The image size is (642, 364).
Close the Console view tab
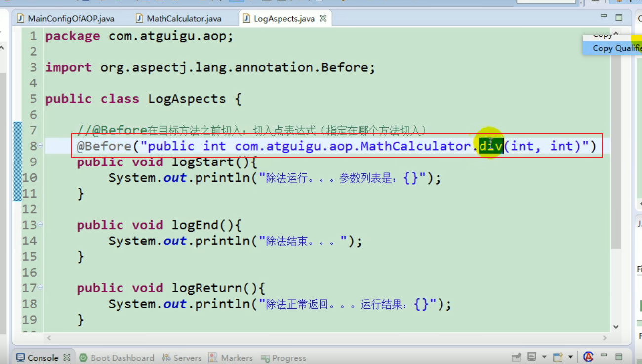pyautogui.click(x=67, y=357)
